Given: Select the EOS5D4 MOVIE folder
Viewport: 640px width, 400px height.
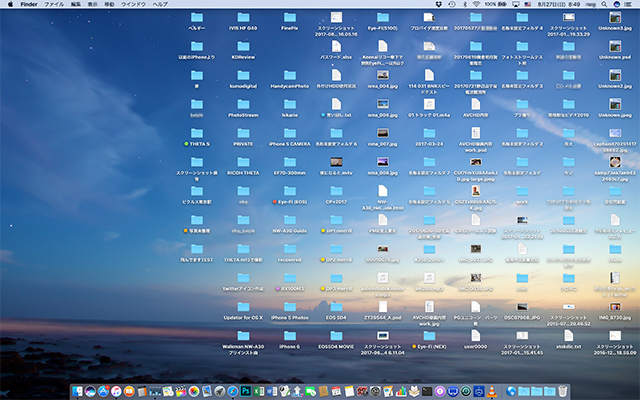Looking at the screenshot, I should (335, 336).
